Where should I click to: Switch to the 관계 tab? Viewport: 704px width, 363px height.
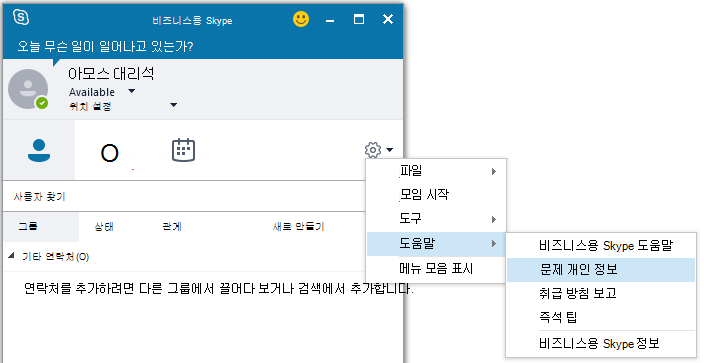click(172, 226)
